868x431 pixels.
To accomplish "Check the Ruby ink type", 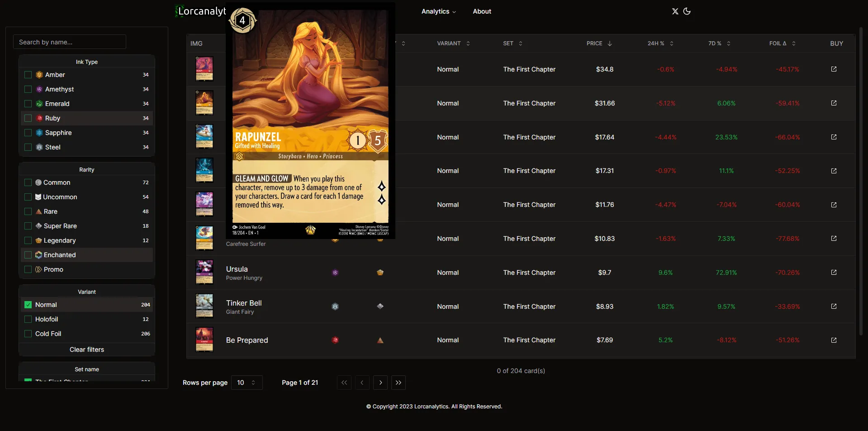I will (28, 118).
